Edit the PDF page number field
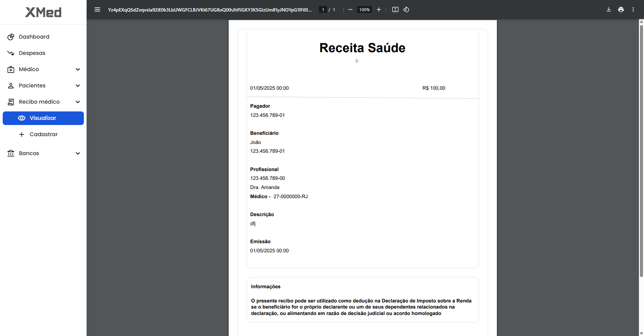 pyautogui.click(x=323, y=9)
